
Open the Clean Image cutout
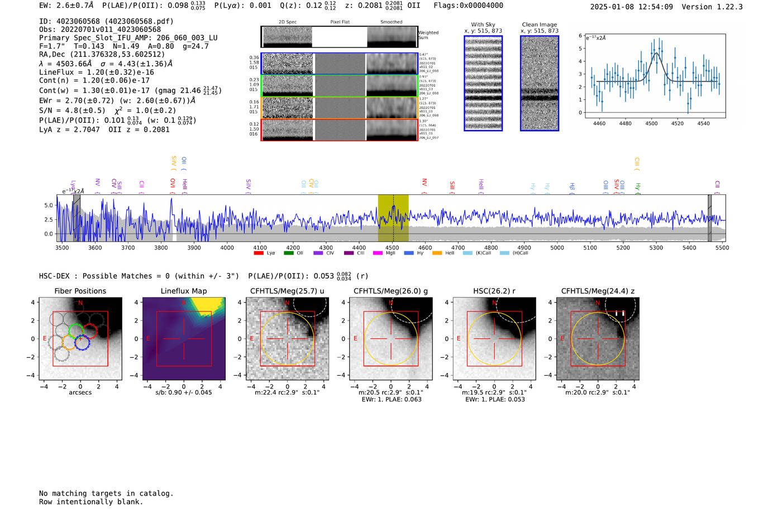click(x=540, y=83)
